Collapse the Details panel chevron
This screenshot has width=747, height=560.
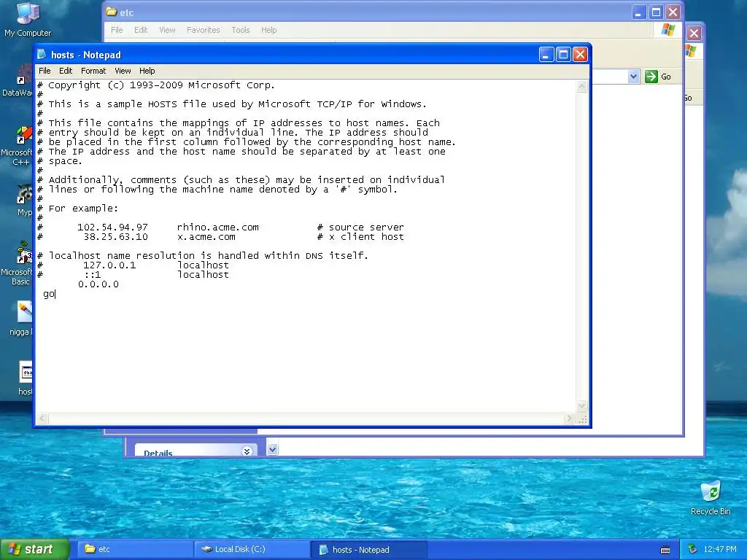click(247, 451)
